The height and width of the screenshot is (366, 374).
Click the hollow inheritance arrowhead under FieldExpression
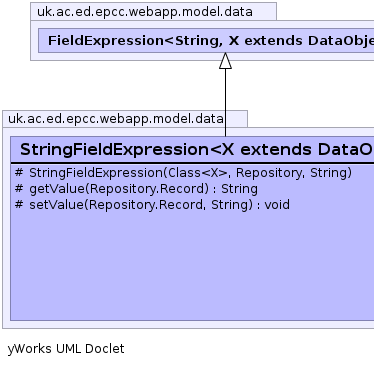(225, 61)
